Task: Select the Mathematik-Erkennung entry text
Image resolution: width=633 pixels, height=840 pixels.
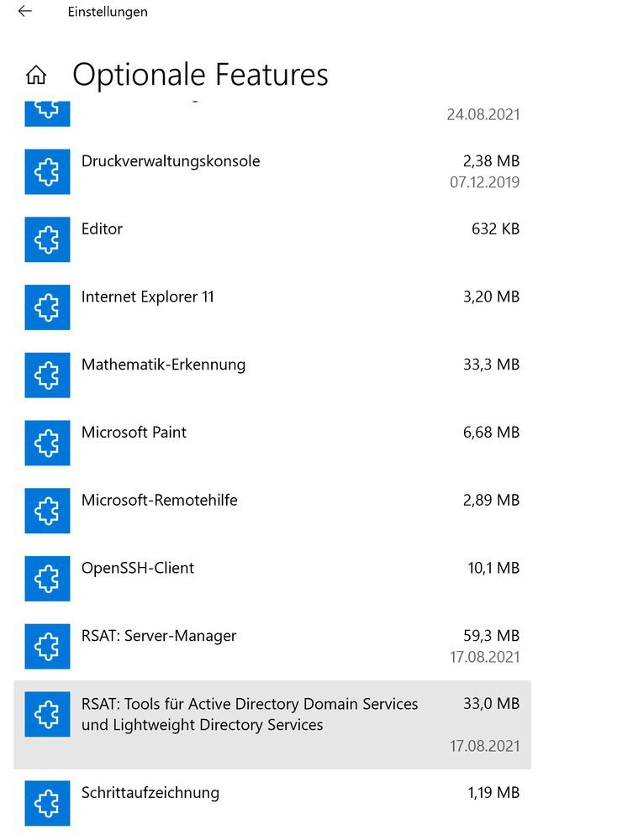Action: (163, 365)
